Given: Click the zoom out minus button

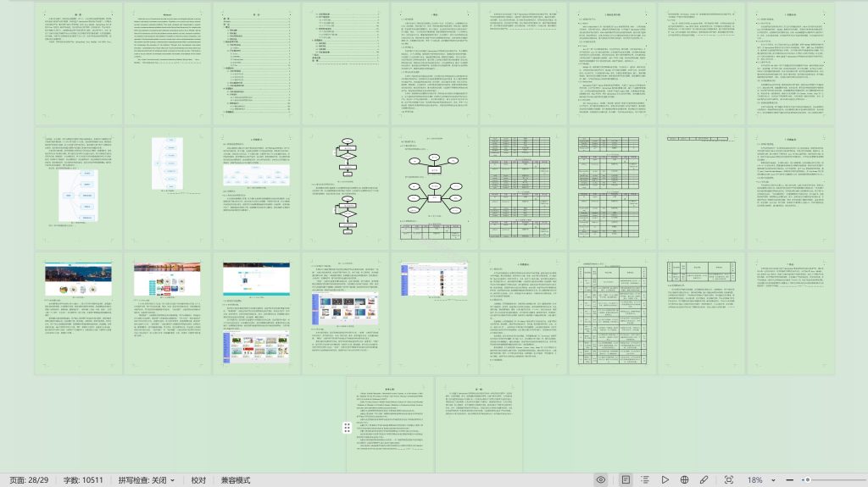Looking at the screenshot, I should tap(789, 480).
